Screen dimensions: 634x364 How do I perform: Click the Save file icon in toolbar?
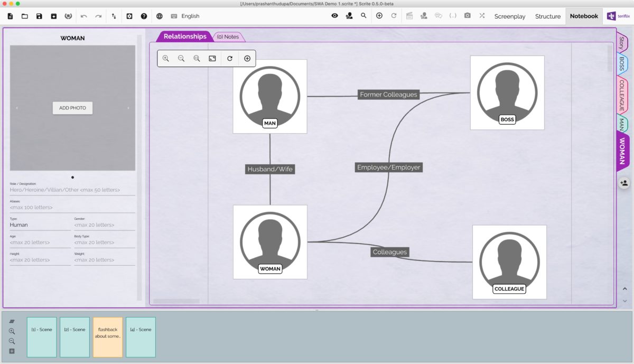tap(39, 16)
